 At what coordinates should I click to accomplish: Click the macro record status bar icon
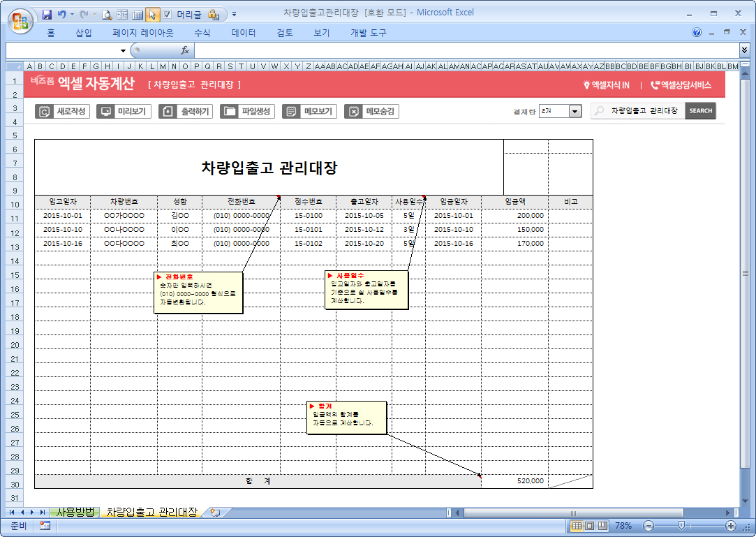45,525
